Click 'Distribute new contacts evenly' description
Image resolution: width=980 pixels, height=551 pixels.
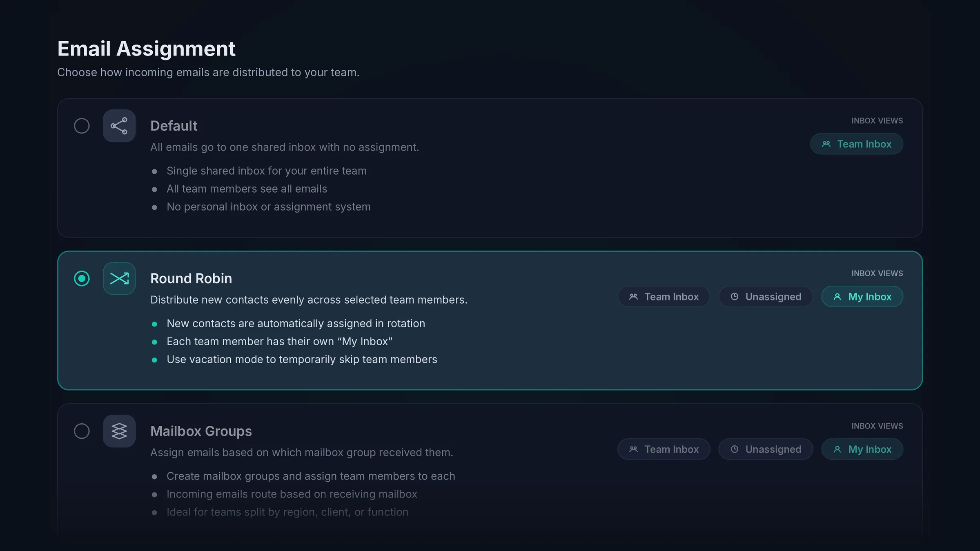(x=309, y=300)
